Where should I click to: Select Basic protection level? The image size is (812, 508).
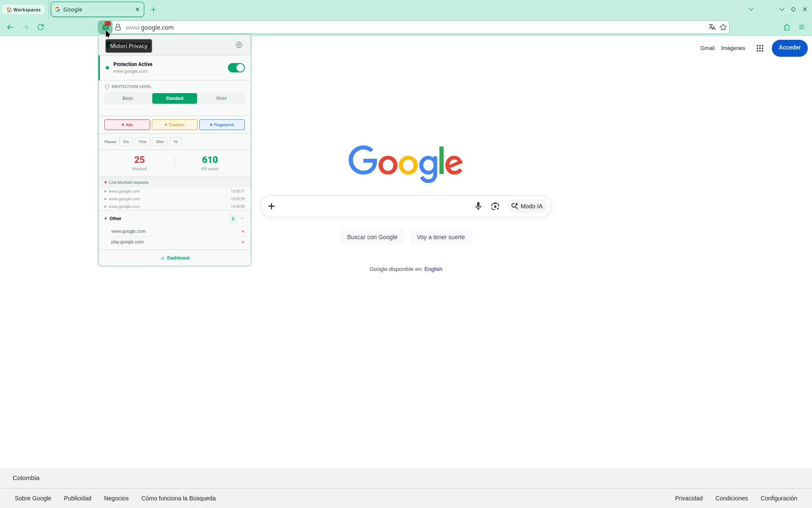click(128, 98)
